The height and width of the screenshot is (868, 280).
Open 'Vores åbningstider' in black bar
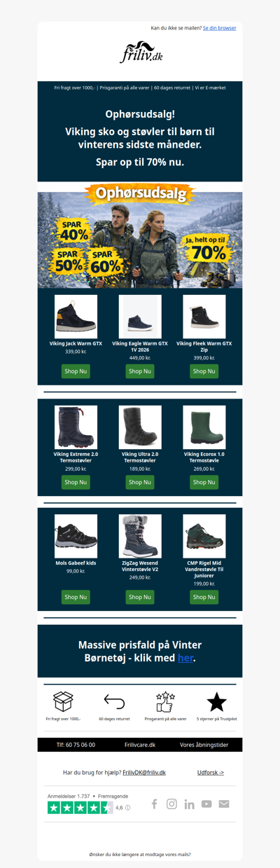point(204,745)
